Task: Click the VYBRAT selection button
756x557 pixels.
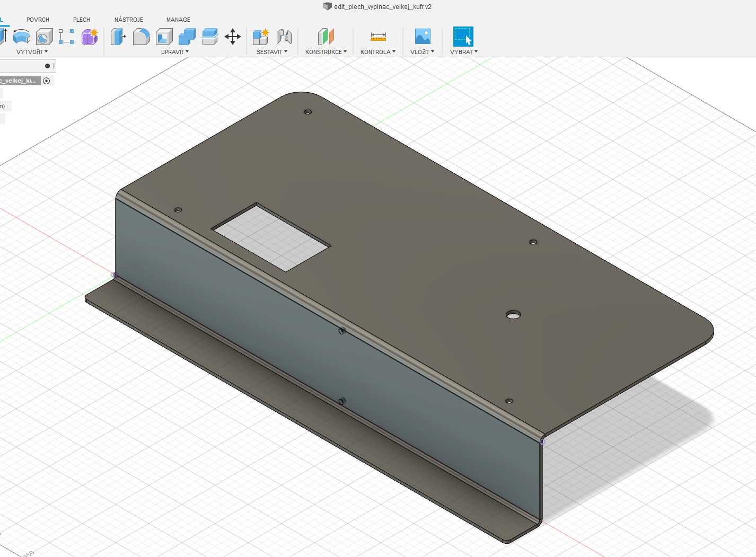Action: tap(463, 37)
